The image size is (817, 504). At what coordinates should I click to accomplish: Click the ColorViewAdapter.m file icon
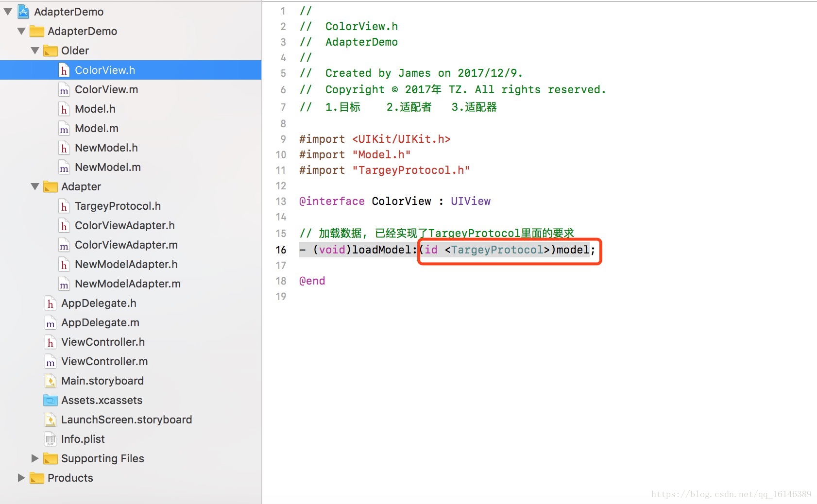(x=64, y=245)
